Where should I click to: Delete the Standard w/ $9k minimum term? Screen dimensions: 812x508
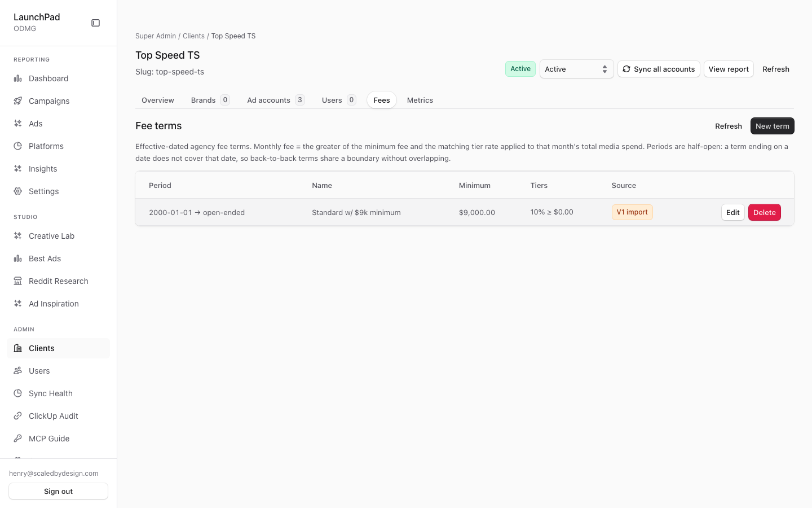click(x=765, y=212)
